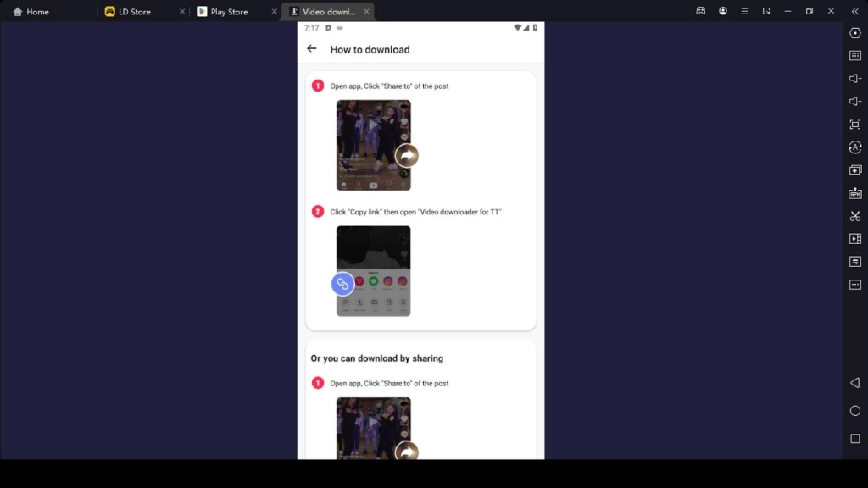The width and height of the screenshot is (868, 488).
Task: Open the hamburger menu in the title bar
Action: 744,11
